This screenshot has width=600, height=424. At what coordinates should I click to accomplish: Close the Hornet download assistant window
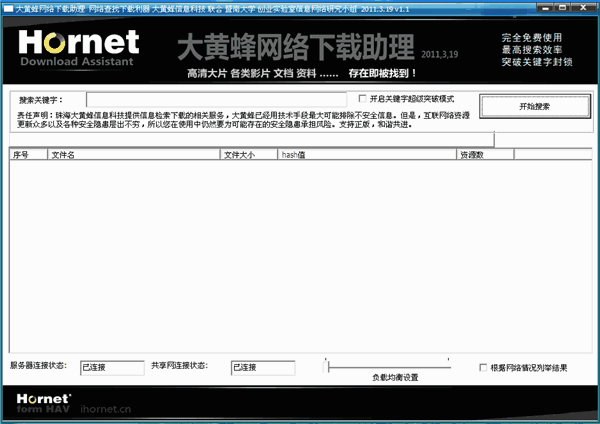pyautogui.click(x=583, y=8)
